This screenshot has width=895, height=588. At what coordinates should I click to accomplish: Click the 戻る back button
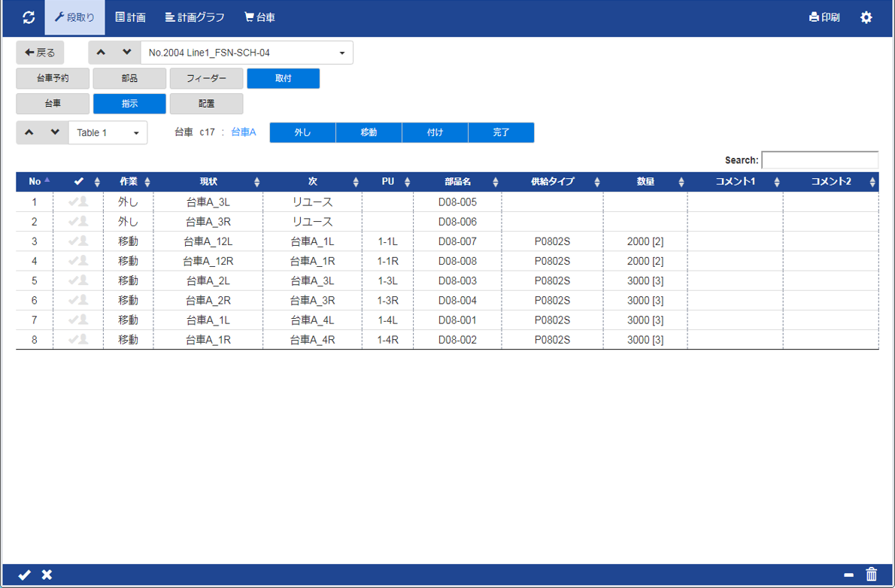click(x=41, y=53)
